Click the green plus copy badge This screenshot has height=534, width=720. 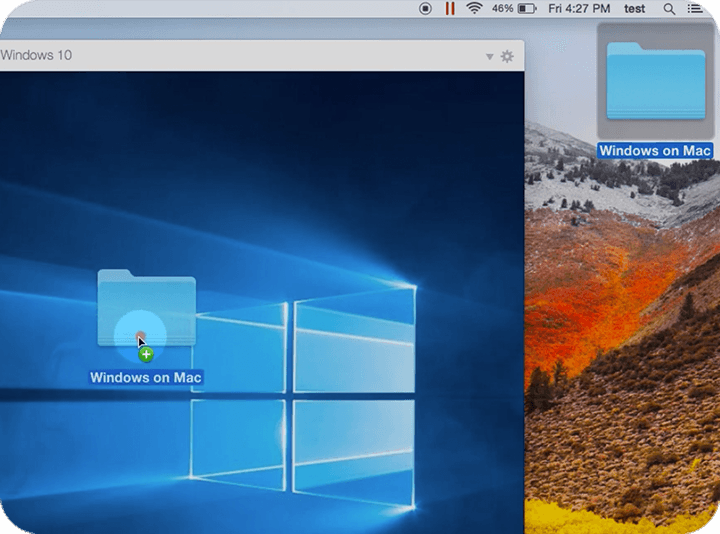(146, 354)
